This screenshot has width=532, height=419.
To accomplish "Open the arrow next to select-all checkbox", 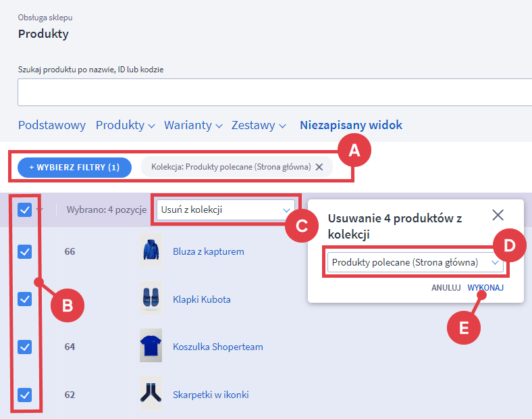I will tap(39, 210).
